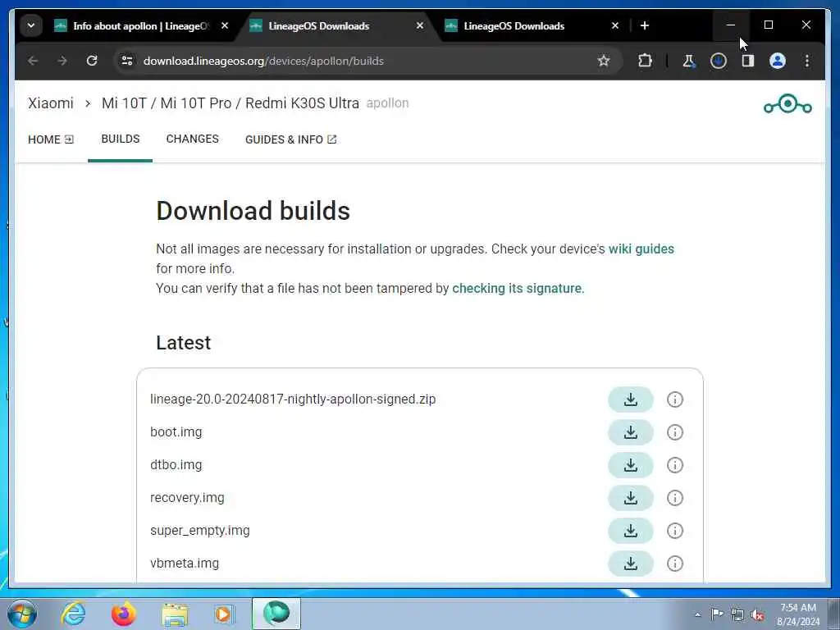Open Windows Explorer from taskbar
840x630 pixels.
(x=175, y=614)
